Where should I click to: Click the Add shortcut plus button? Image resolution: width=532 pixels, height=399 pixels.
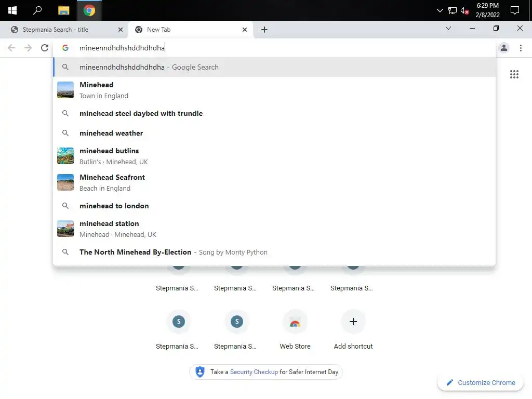tap(353, 322)
